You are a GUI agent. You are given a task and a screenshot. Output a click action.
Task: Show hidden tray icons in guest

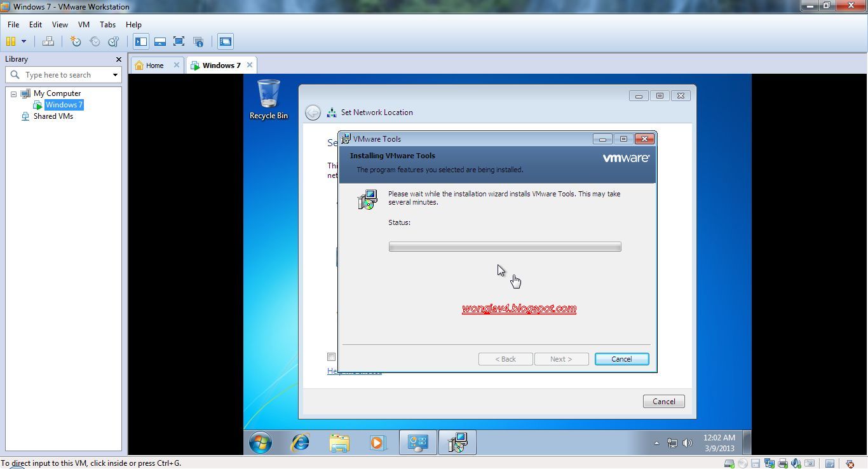pos(656,443)
